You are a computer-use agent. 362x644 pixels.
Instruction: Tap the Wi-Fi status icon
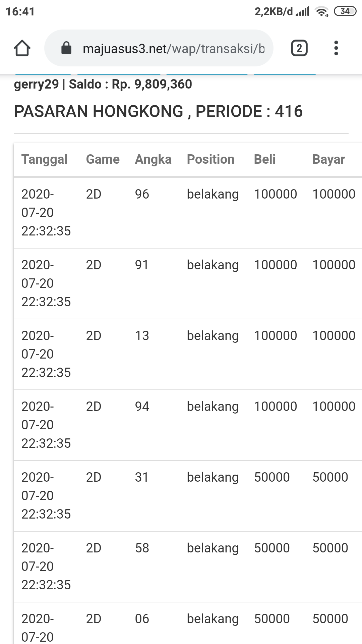(x=322, y=12)
